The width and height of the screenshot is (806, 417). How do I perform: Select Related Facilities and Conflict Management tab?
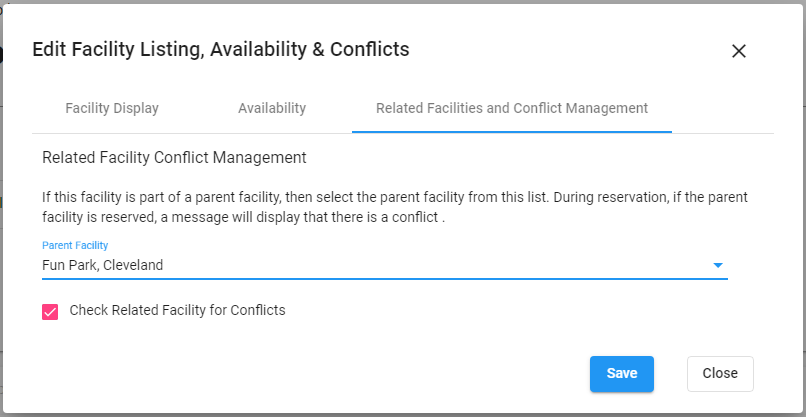click(512, 108)
